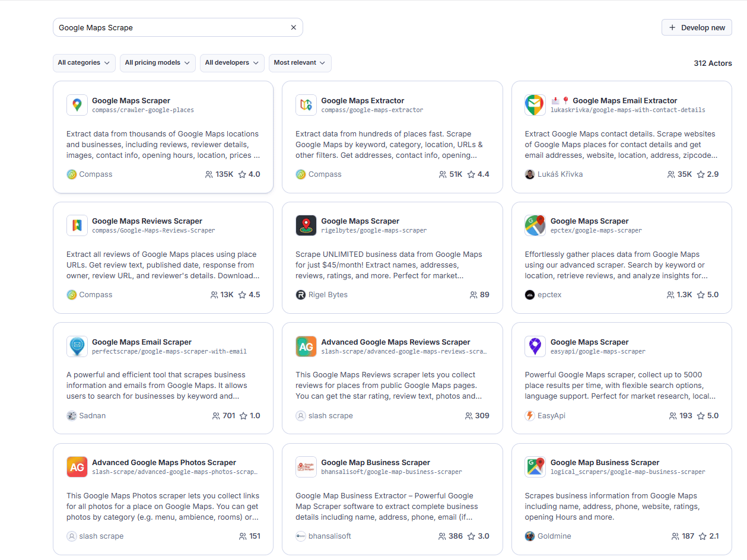Click the 4.5 rating on Reviews Scraper card
This screenshot has width=747, height=560.
tap(255, 295)
